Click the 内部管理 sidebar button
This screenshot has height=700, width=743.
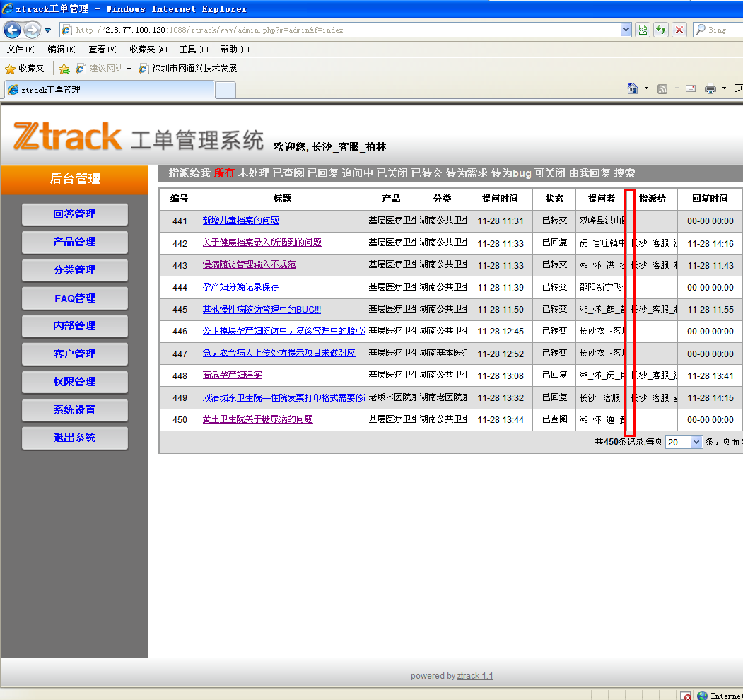75,325
